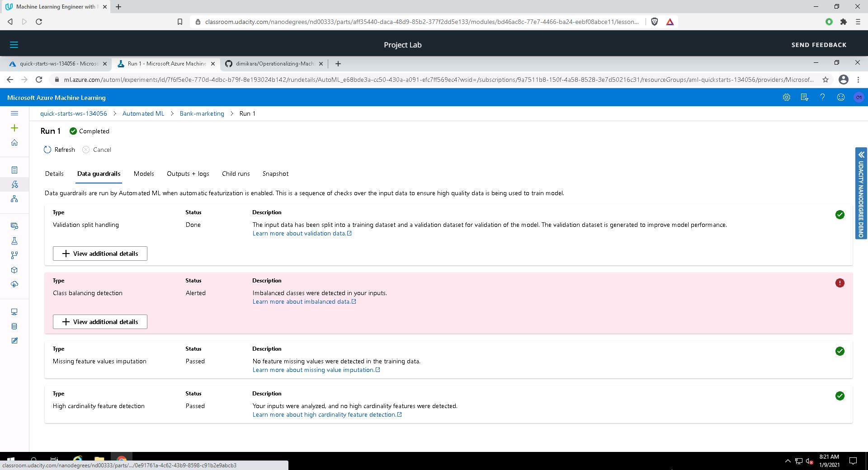The image size is (868, 470).
Task: Click the Bank-marketing breadcrumb link
Action: [x=202, y=113]
